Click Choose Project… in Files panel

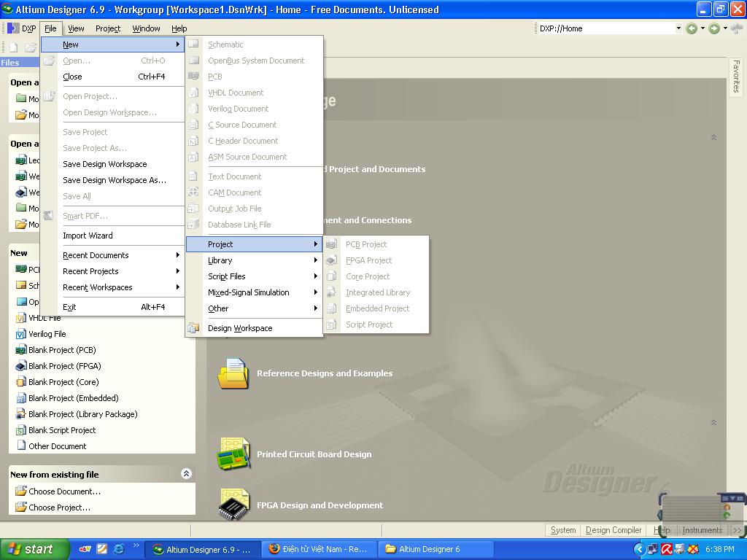click(x=60, y=507)
